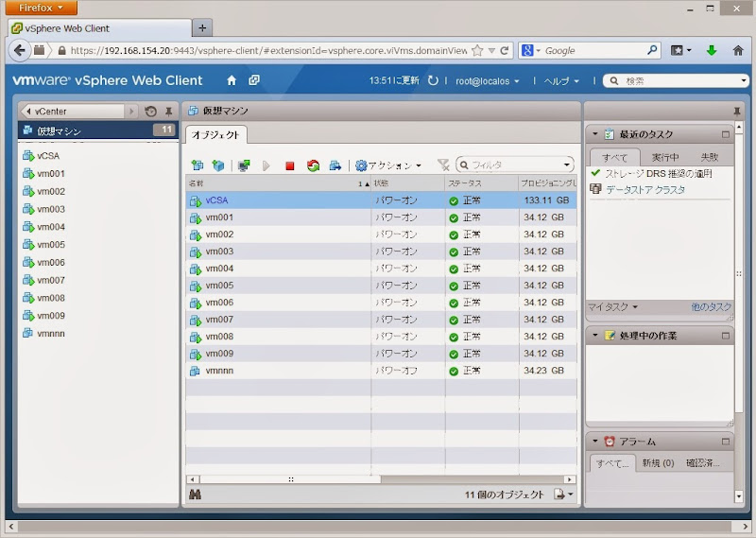
Task: Power off the selected VM with red stop
Action: click(x=290, y=166)
